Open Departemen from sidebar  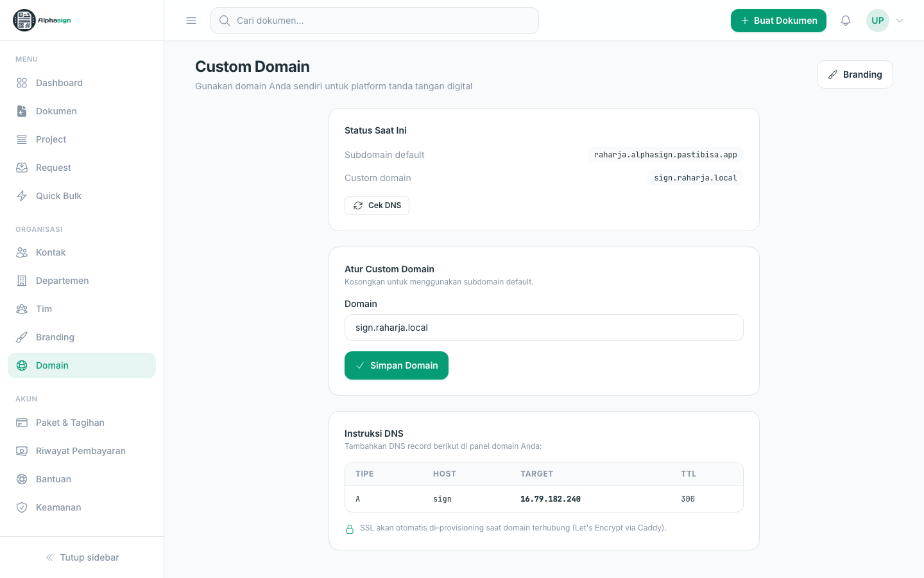point(81,281)
